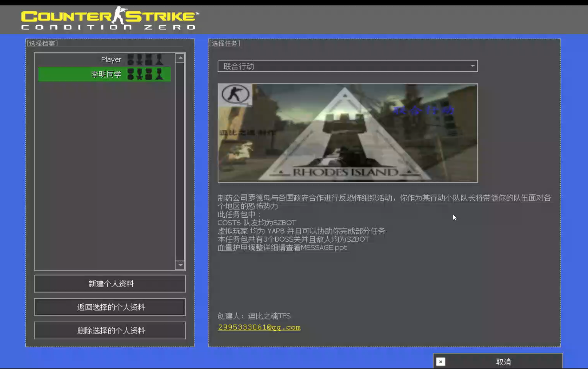
Task: Click profile list scroll down arrow
Action: [x=180, y=265]
